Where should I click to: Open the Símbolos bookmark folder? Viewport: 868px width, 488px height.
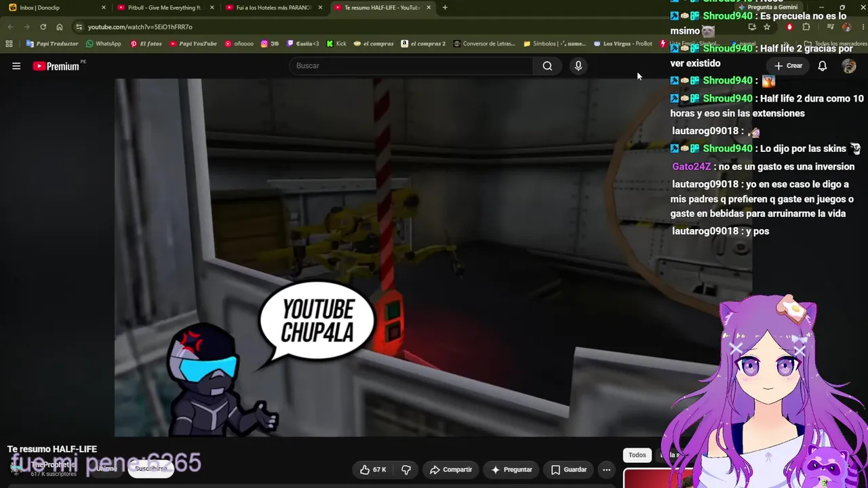click(x=555, y=43)
